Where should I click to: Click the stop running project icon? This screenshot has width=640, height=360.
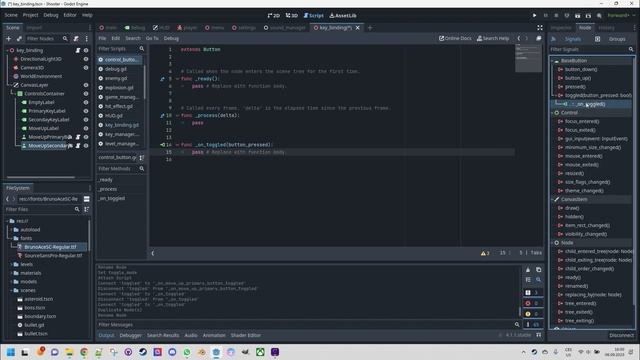[556, 16]
